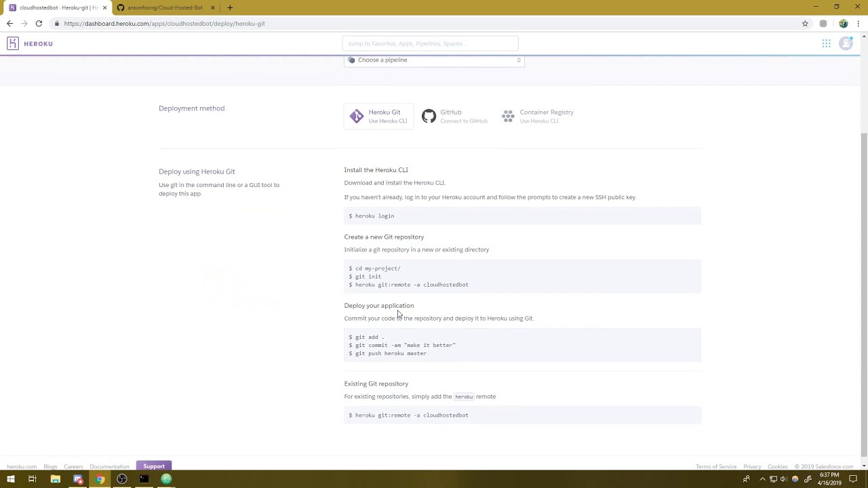
Task: Open the heroku.com footer link
Action: 22,466
